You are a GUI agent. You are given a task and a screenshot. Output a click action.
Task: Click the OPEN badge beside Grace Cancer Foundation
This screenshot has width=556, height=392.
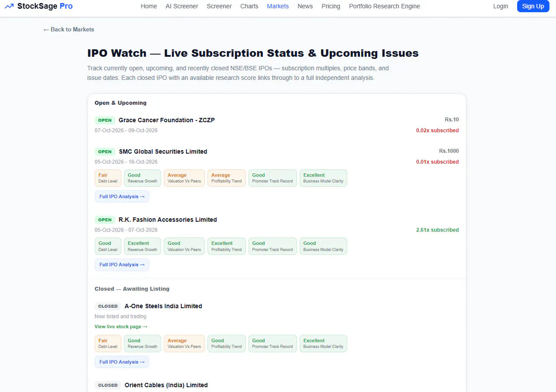click(105, 120)
